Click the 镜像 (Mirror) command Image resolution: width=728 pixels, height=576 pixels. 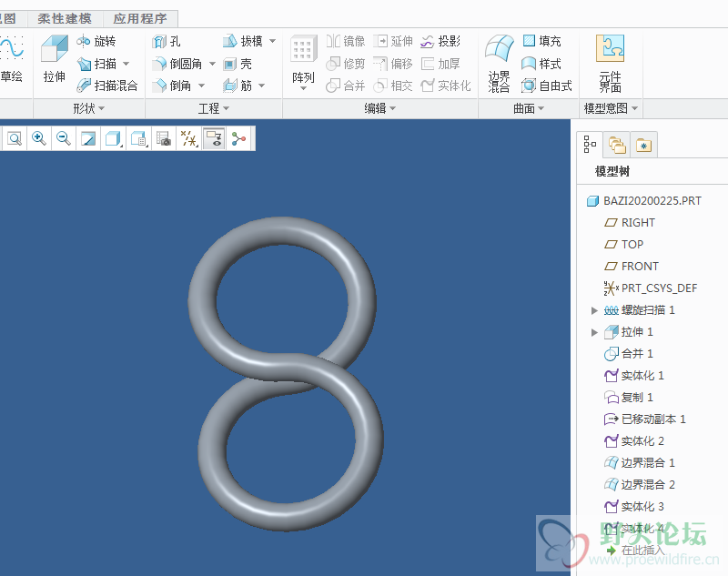click(346, 41)
